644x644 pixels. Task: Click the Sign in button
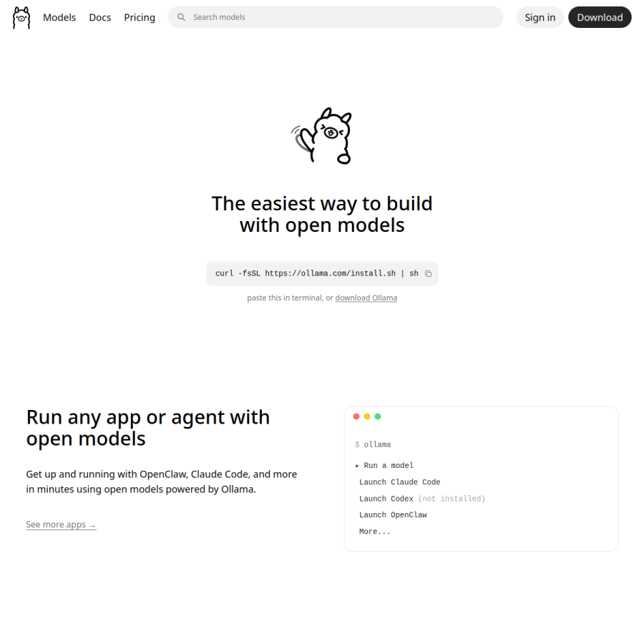coord(540,17)
